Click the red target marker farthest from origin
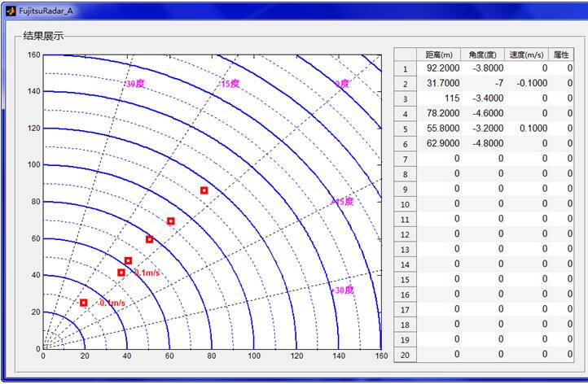 point(204,190)
